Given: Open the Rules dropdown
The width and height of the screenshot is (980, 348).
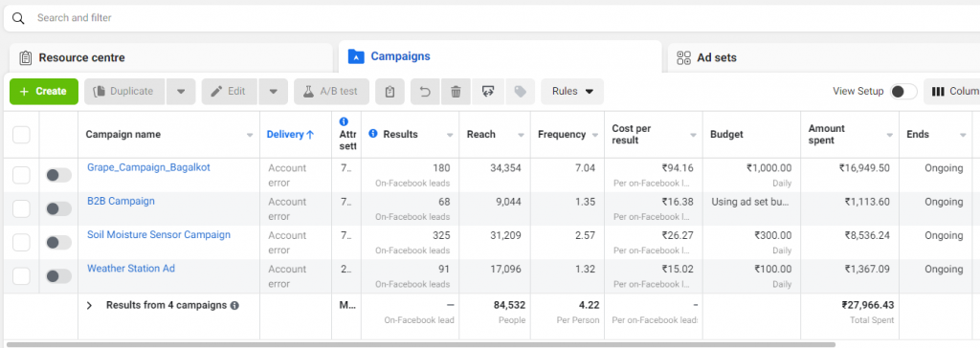Looking at the screenshot, I should pyautogui.click(x=572, y=91).
